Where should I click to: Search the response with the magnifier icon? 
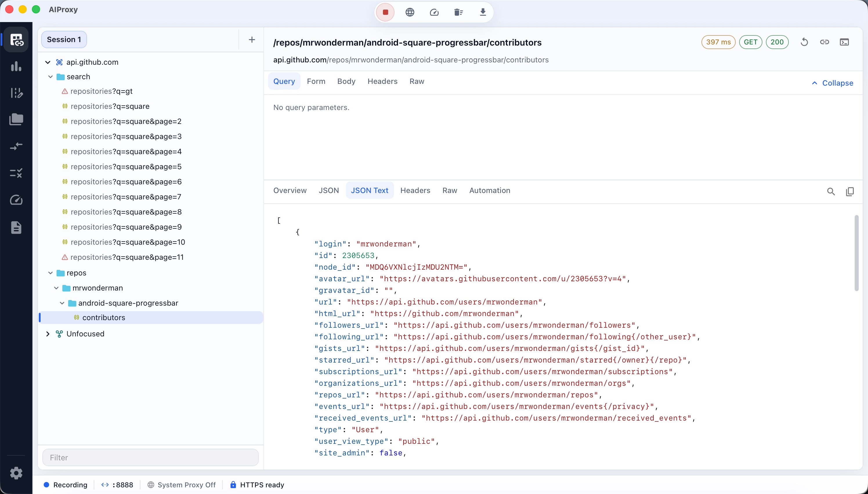point(831,191)
